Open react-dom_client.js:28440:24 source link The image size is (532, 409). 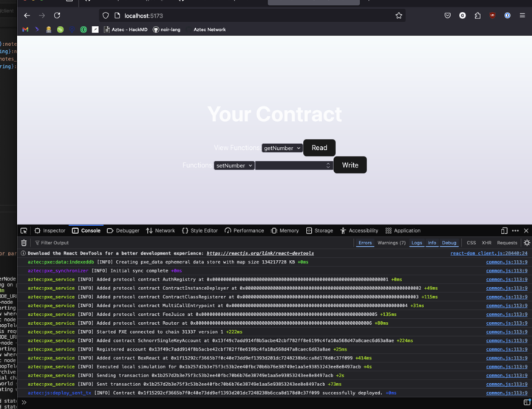tap(489, 253)
